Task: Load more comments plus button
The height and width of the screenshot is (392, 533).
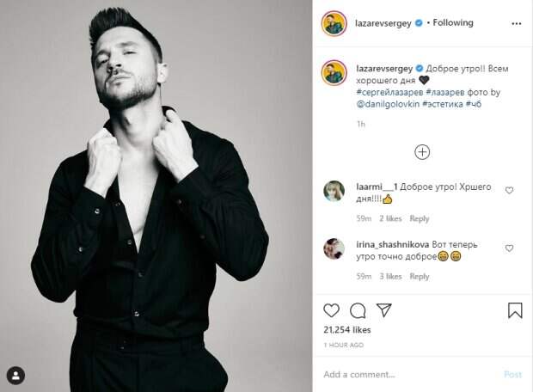Action: coord(422,151)
